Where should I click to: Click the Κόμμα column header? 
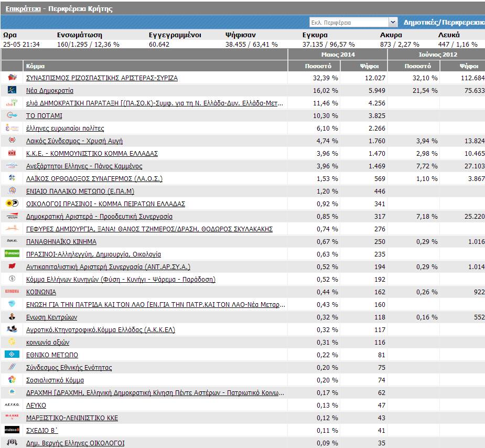click(x=35, y=67)
